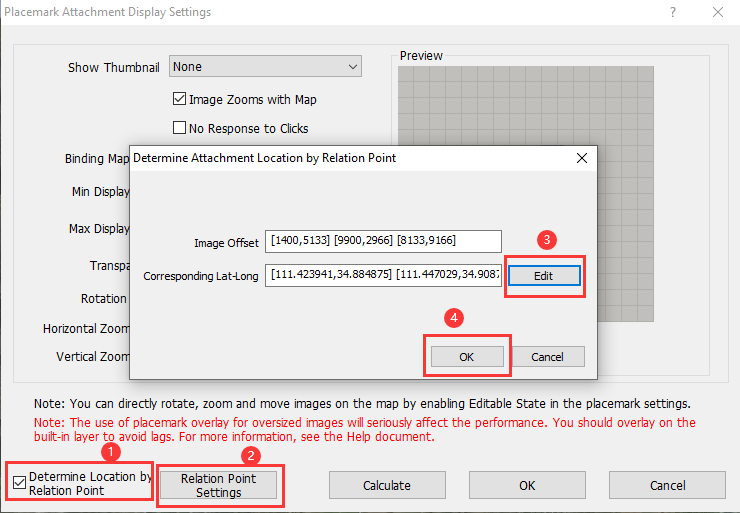Screen dimensions: 740x513
Task: Close the Placemark Attachment Display Settings window
Action: point(718,12)
